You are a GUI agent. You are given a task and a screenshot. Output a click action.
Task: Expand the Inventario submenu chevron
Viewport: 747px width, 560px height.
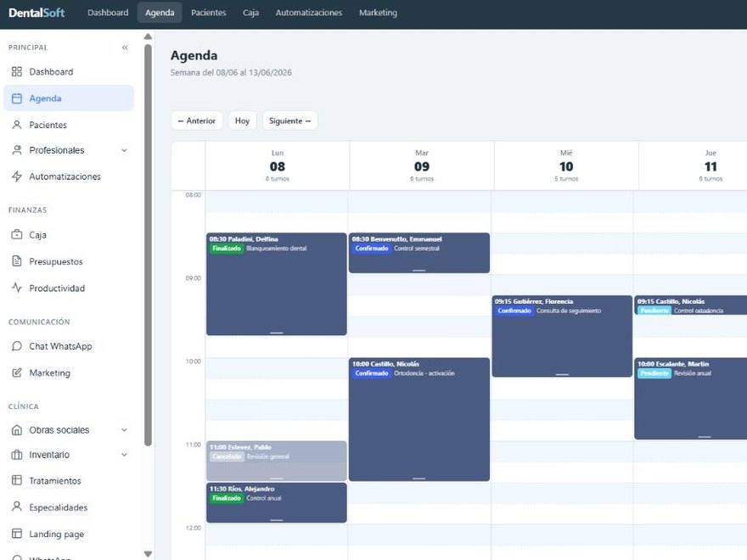click(x=124, y=455)
